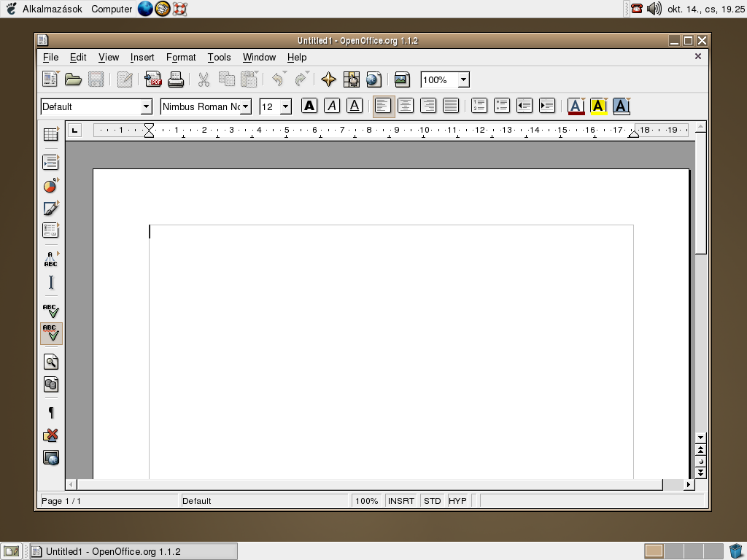
Task: Export directly as PDF
Action: coord(153,79)
